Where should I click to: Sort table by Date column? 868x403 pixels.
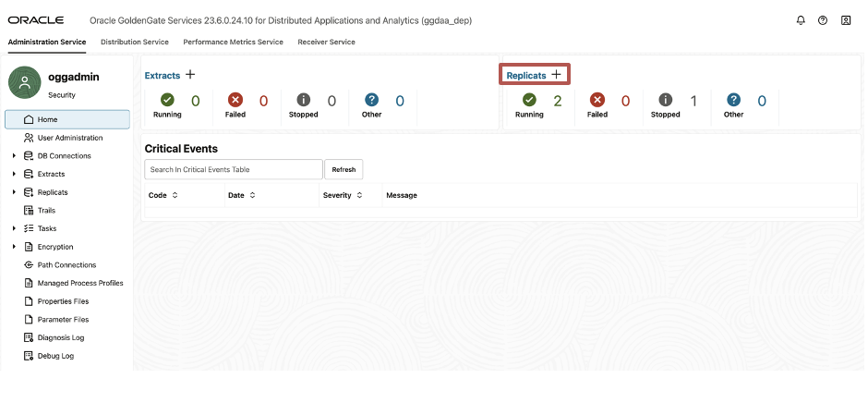click(252, 195)
